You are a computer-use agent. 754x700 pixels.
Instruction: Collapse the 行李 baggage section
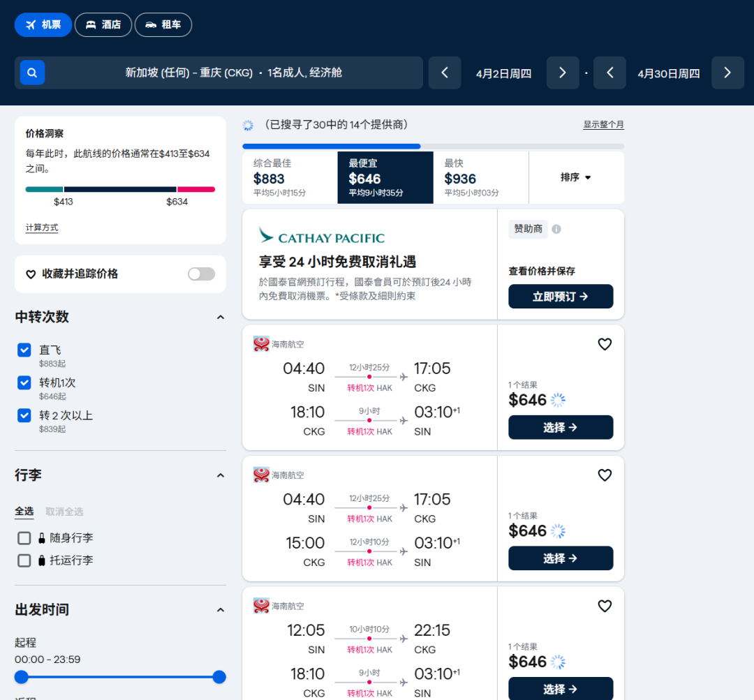[221, 475]
